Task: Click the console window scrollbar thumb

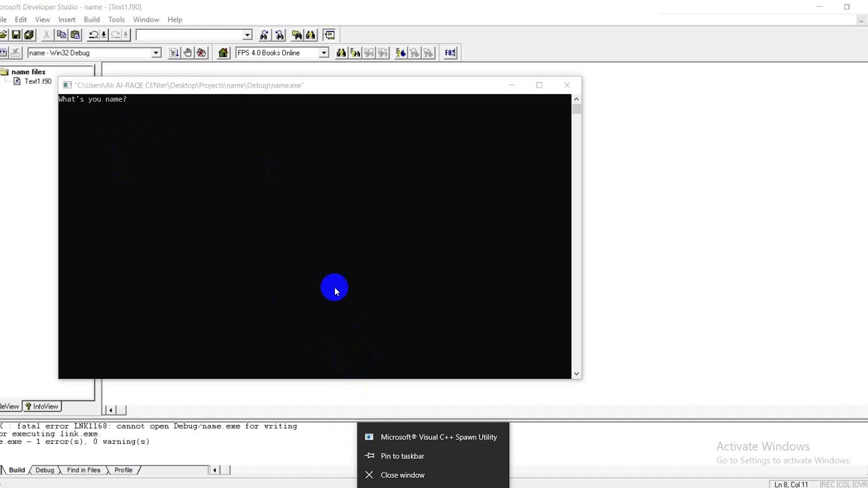Action: (576, 108)
